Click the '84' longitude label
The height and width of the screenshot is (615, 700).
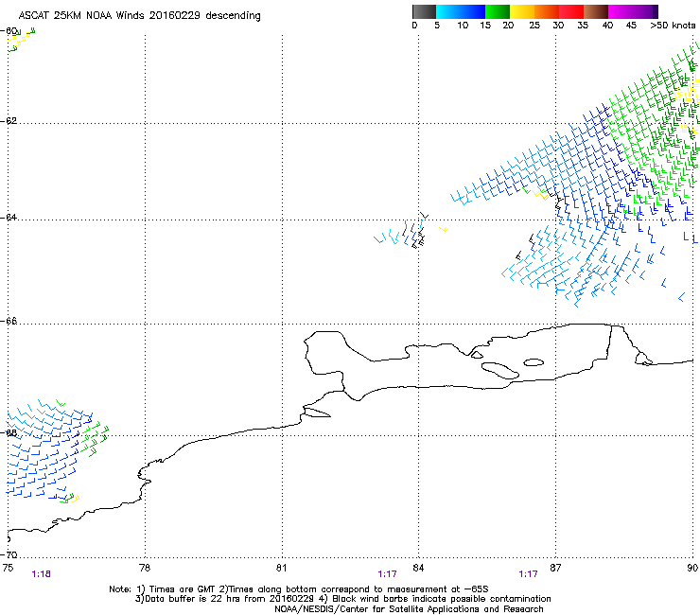418,568
